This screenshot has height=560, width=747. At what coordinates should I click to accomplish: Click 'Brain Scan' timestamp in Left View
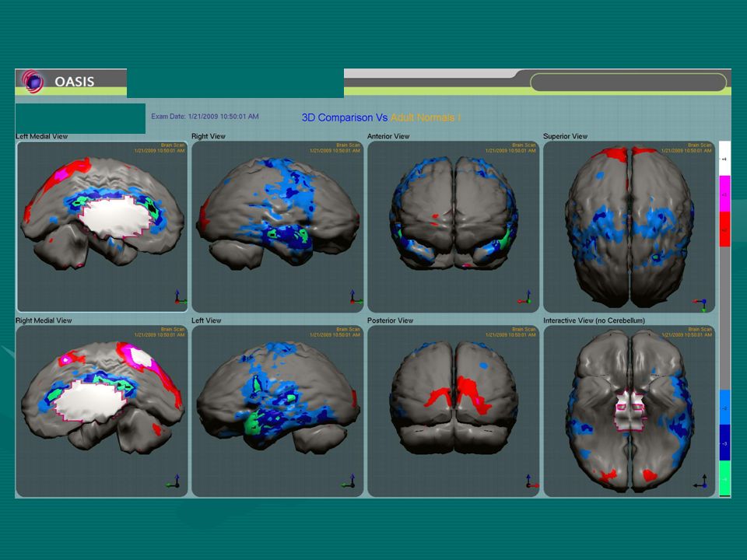coord(335,332)
